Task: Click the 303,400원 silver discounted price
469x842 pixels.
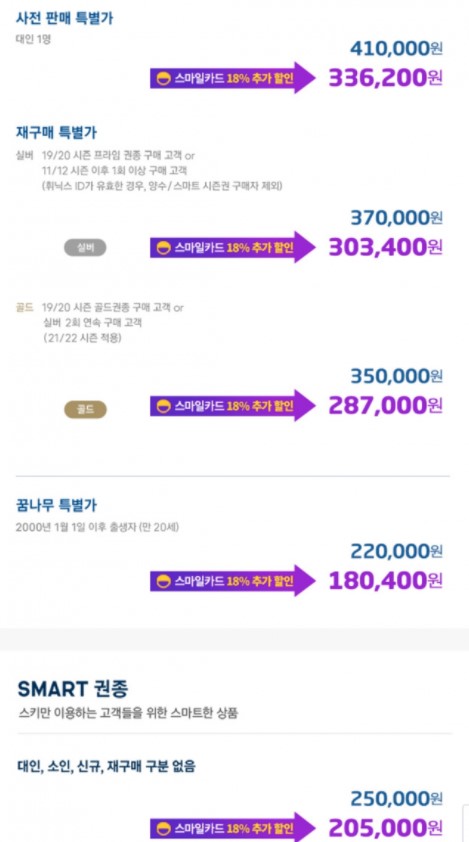Action: coord(385,247)
